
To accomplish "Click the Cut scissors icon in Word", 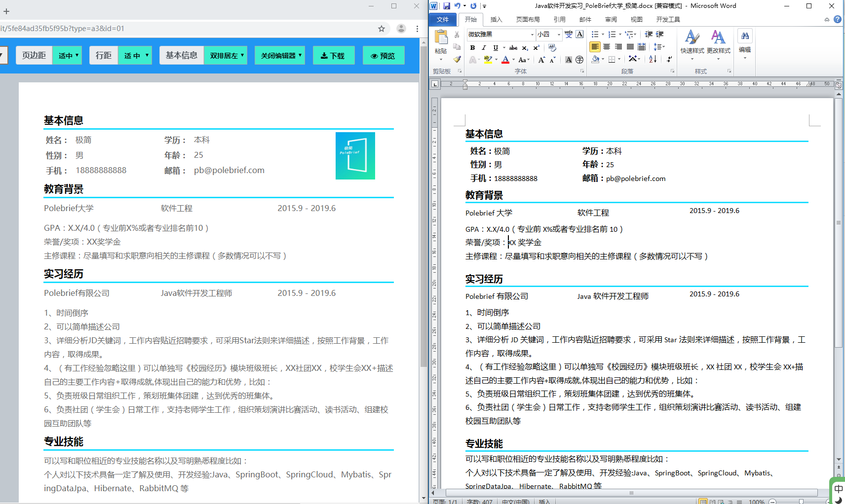I will point(457,35).
